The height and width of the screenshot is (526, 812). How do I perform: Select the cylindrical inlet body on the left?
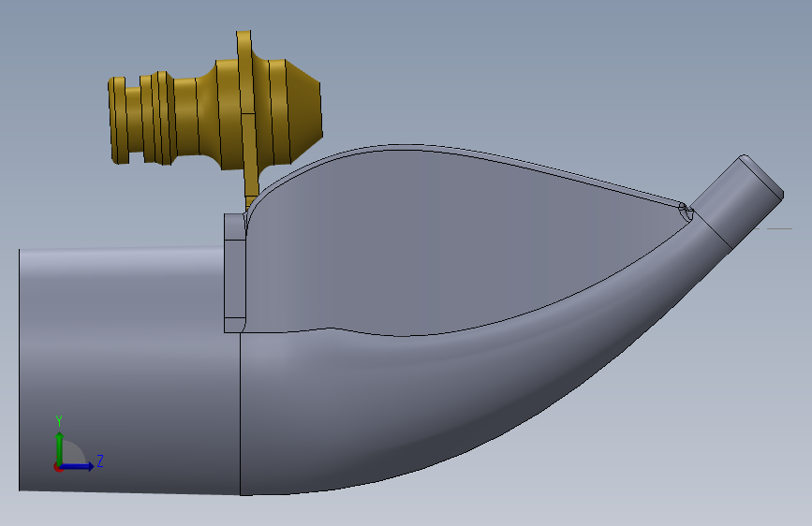tap(129, 371)
